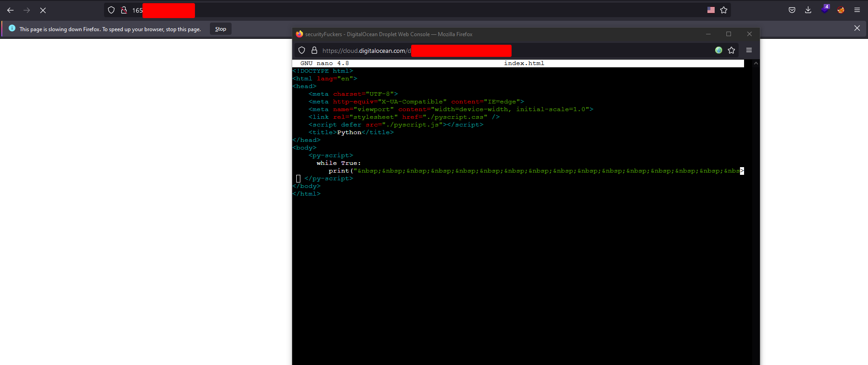Screen dimensions: 868x365
Task: Open the main Firefox application menu
Action: tap(857, 10)
